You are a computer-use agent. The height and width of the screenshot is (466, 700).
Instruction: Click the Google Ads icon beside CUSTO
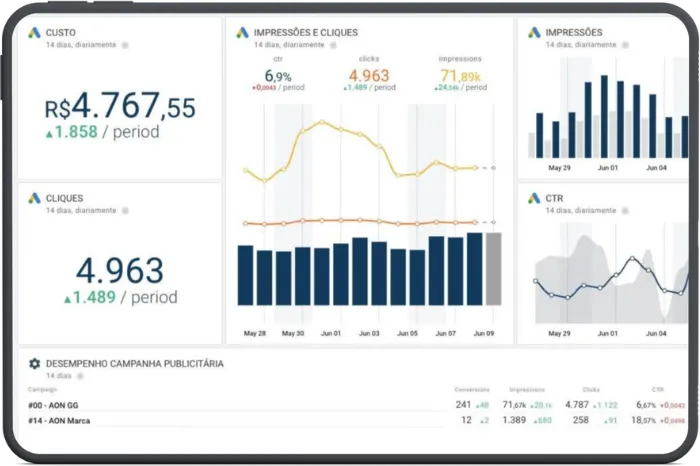[x=34, y=33]
